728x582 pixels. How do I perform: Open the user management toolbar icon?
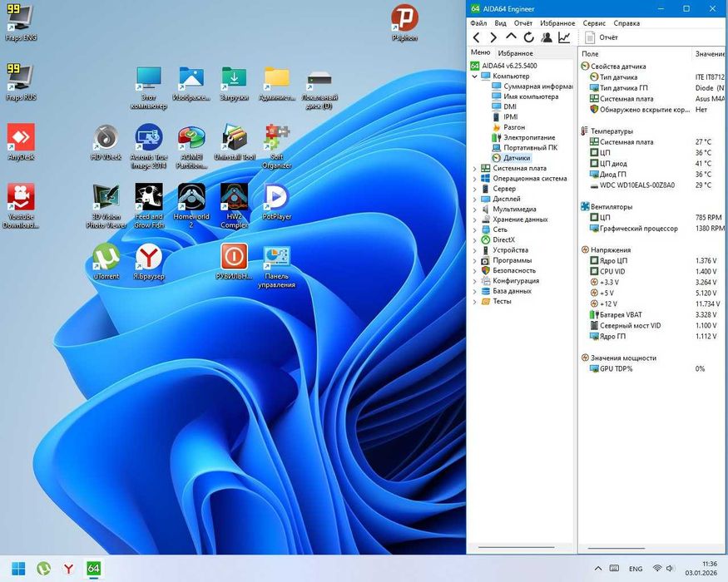[x=547, y=37]
